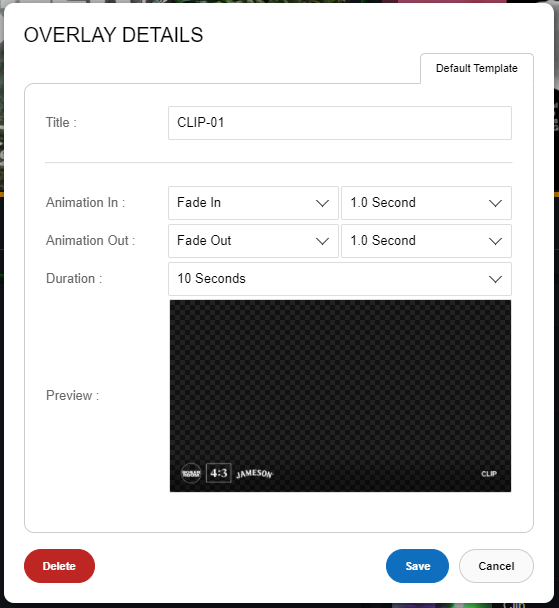The height and width of the screenshot is (608, 559).
Task: Click the Jameson logo in preview
Action: point(254,474)
